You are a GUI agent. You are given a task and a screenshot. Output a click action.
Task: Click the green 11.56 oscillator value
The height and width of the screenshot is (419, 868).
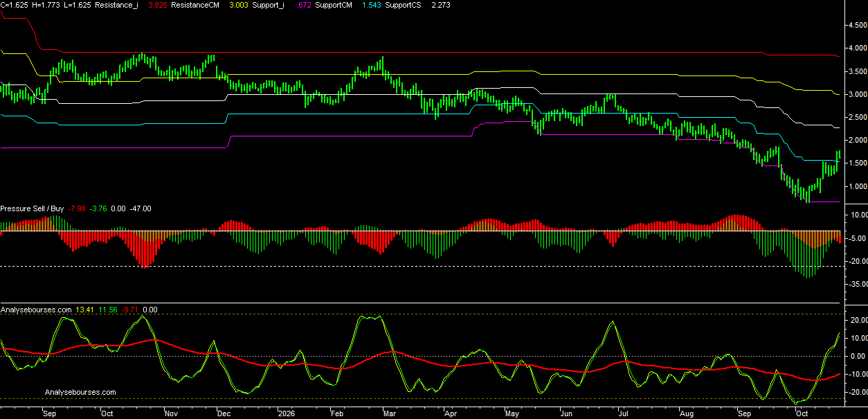[x=107, y=310]
